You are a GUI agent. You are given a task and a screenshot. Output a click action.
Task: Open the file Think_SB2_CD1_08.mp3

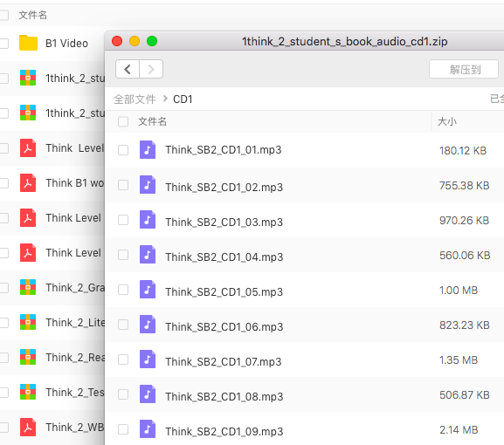tap(224, 397)
